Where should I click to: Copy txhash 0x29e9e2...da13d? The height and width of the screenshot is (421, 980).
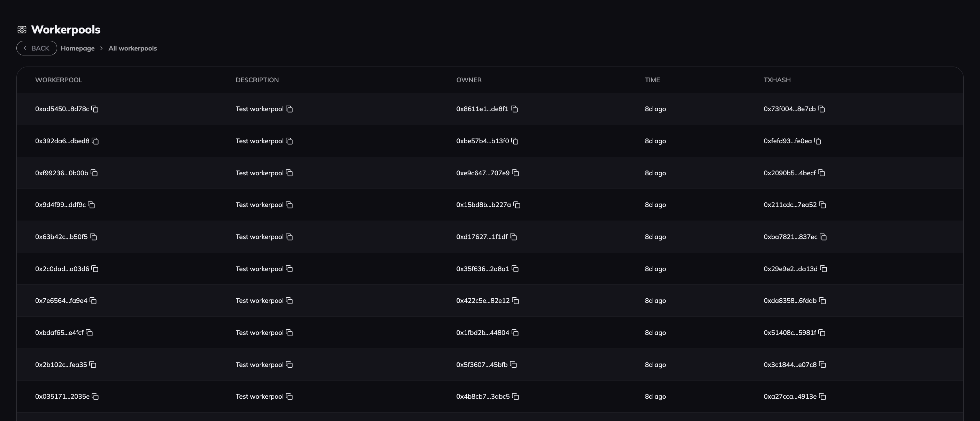tap(823, 269)
